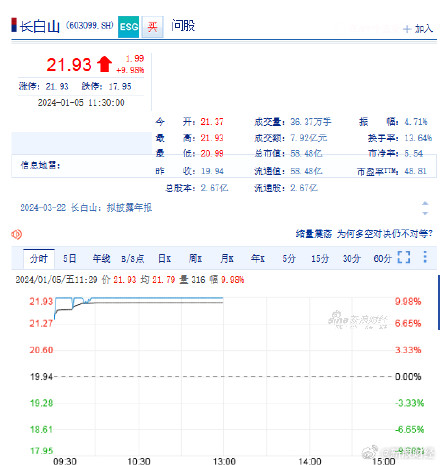This screenshot has height=465, width=440.
Task: Click the orange speaker announcement icon
Action: [17, 234]
